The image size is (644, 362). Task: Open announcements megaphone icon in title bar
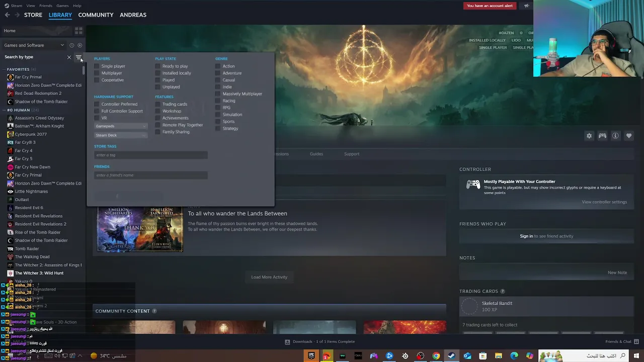coord(526,6)
